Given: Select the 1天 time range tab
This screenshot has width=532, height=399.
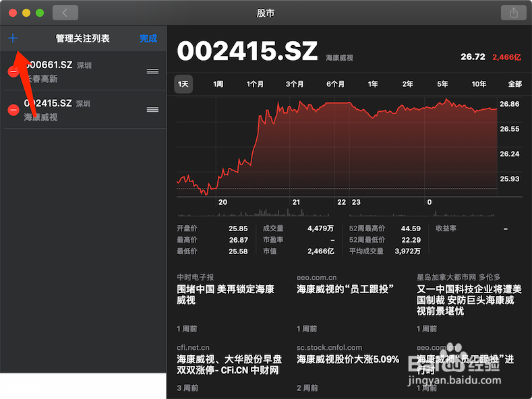Looking at the screenshot, I should [183, 84].
